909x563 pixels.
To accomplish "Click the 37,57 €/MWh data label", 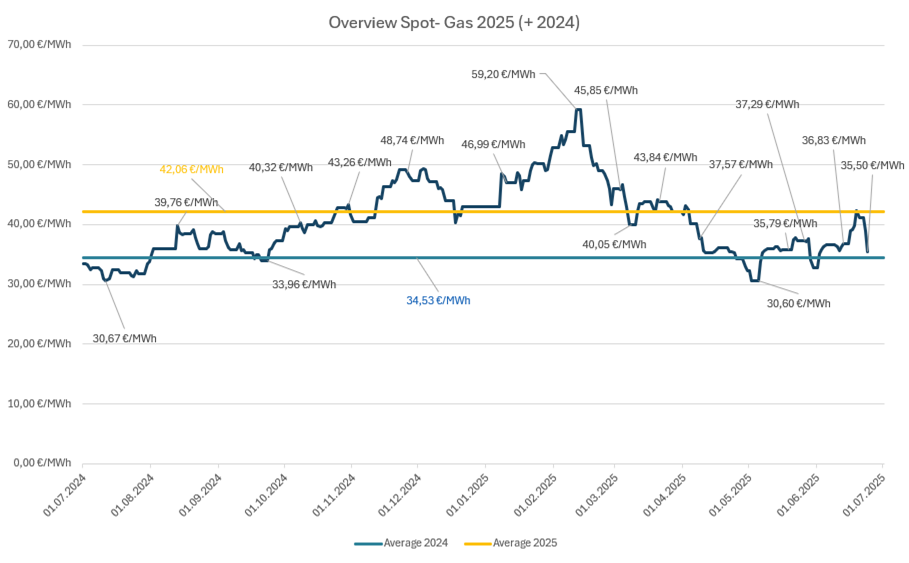I will coord(741,165).
